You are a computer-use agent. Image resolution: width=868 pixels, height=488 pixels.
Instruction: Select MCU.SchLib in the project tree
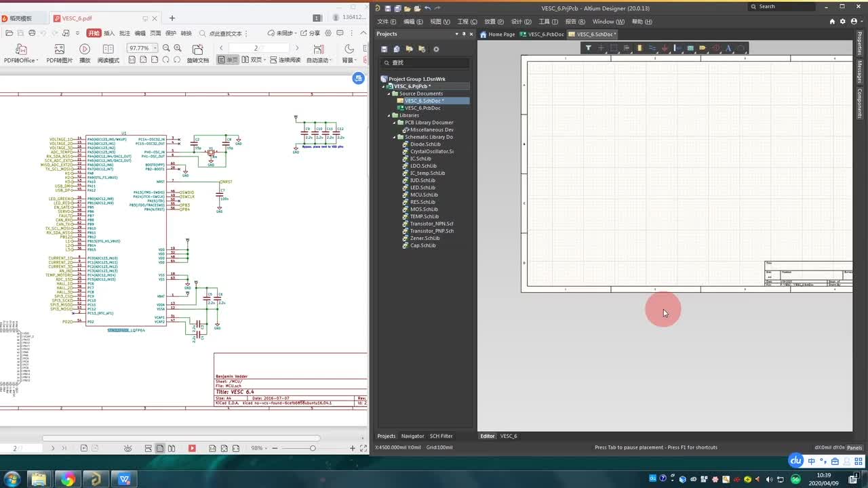(424, 195)
